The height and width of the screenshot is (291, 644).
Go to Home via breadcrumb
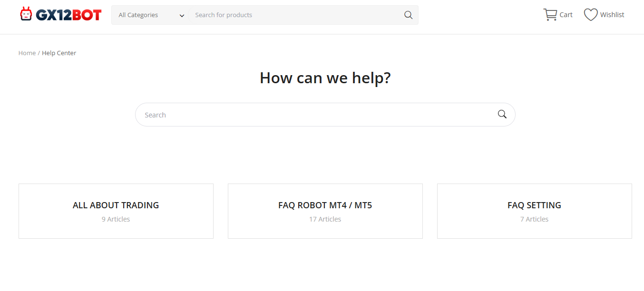27,53
